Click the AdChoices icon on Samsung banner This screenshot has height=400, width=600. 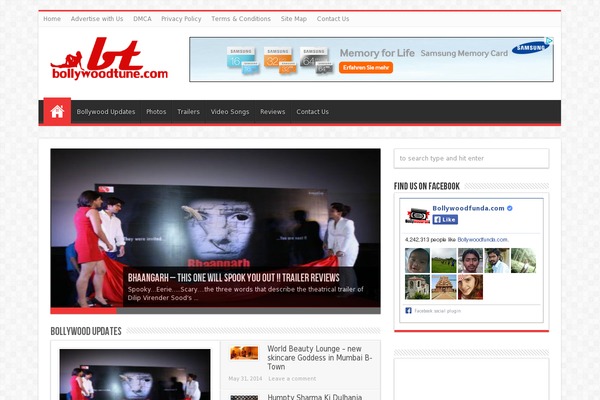(x=549, y=40)
